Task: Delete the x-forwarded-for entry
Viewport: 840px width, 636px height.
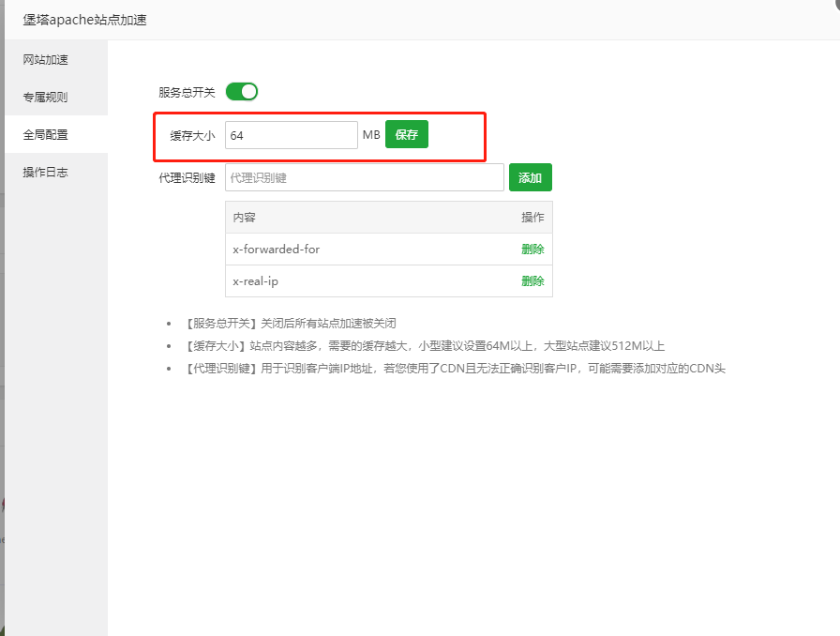Action: pos(533,250)
